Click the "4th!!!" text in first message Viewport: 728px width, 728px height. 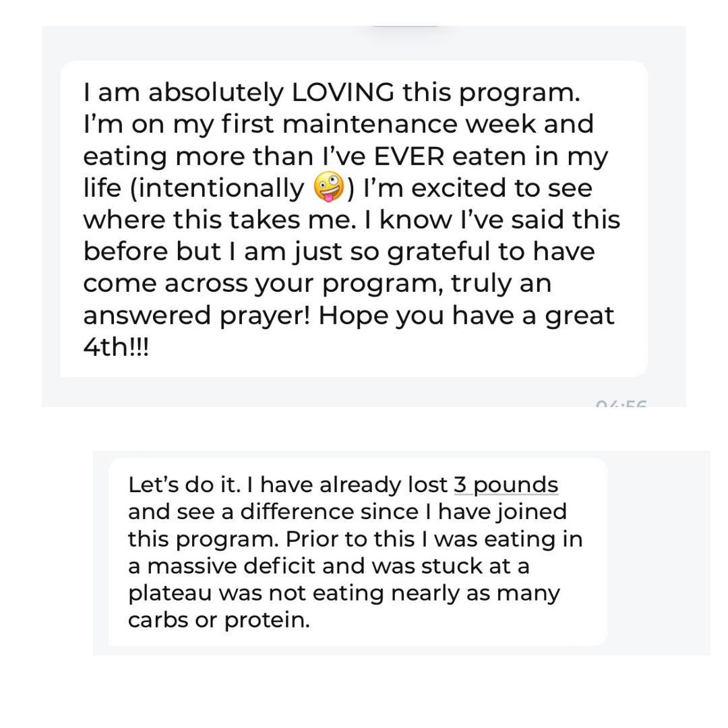click(115, 348)
